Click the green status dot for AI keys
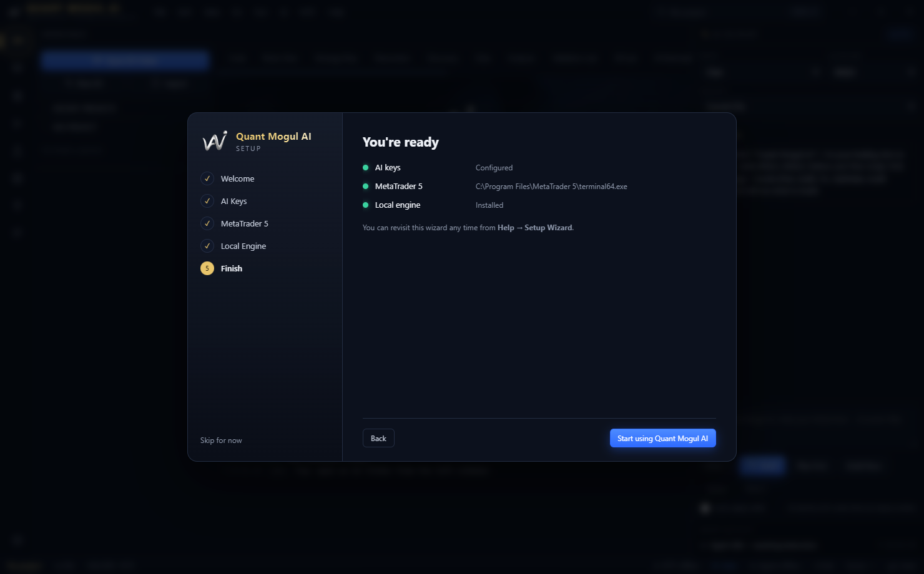This screenshot has width=924, height=574. click(x=366, y=168)
